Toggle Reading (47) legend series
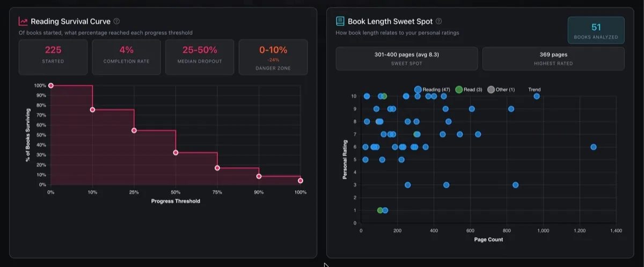The width and height of the screenshot is (644, 267). 432,90
